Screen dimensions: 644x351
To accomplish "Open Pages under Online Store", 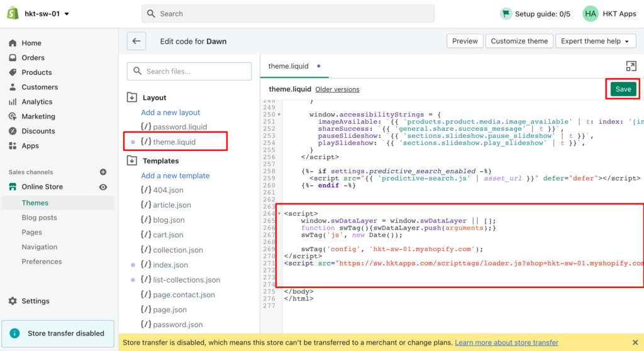I will click(31, 232).
